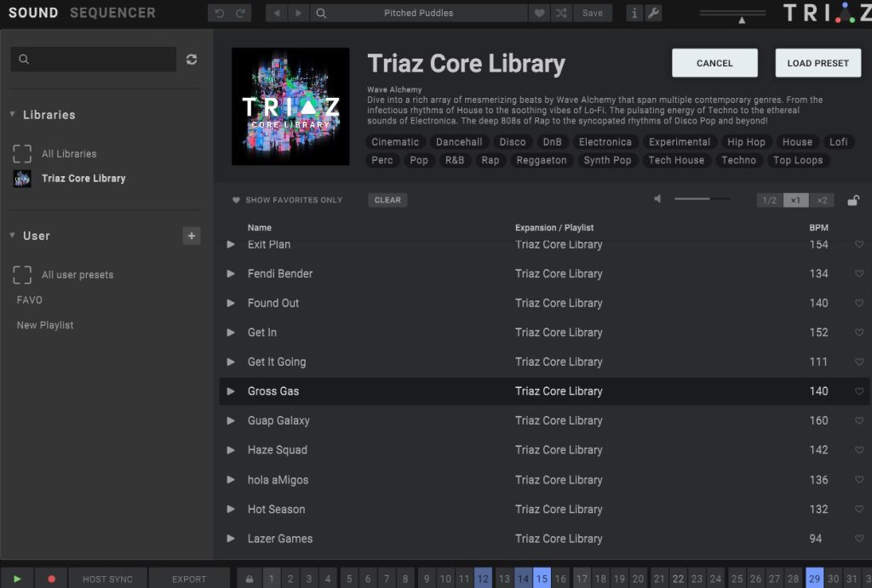This screenshot has height=588, width=872.
Task: Add a new user playlist with plus
Action: click(x=192, y=236)
